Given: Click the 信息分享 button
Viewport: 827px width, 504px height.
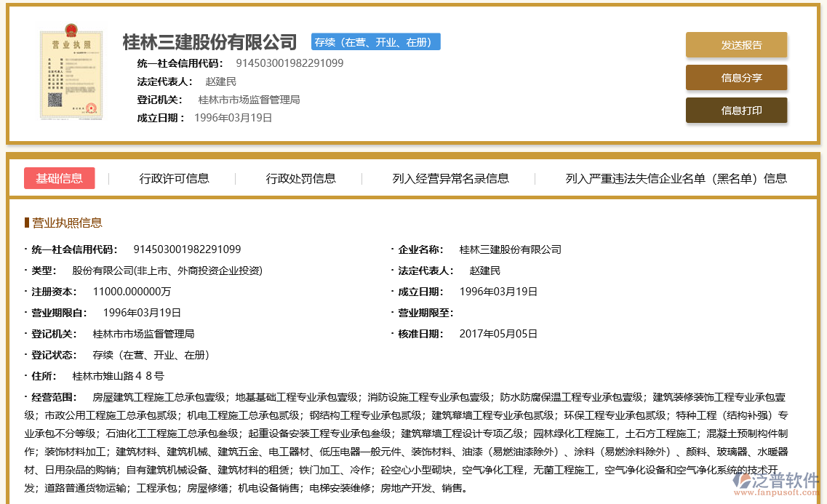Looking at the screenshot, I should click(x=736, y=78).
